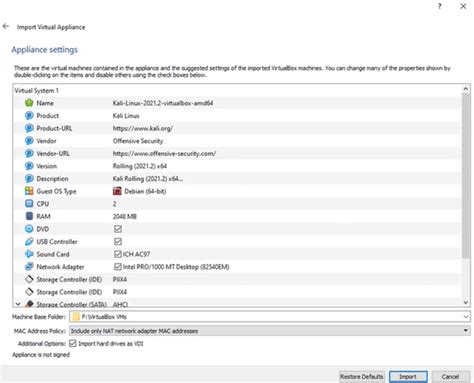Click the scrollbar down arrow
Image resolution: width=474 pixels, height=383 pixels.
pos(466,302)
